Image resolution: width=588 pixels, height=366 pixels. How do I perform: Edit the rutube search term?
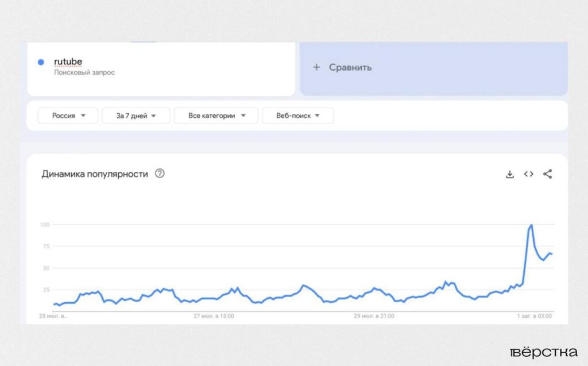pos(68,61)
